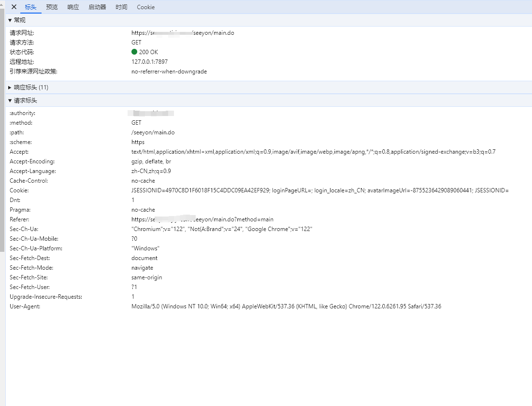Close the request details panel
Screen dimensions: 532x406
tap(14, 7)
